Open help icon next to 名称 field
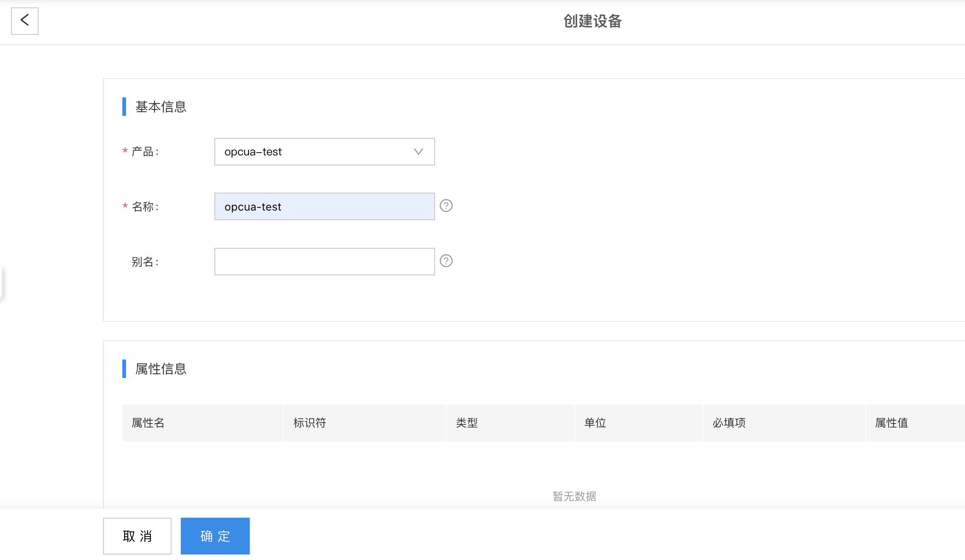The height and width of the screenshot is (560, 965). pyautogui.click(x=446, y=206)
